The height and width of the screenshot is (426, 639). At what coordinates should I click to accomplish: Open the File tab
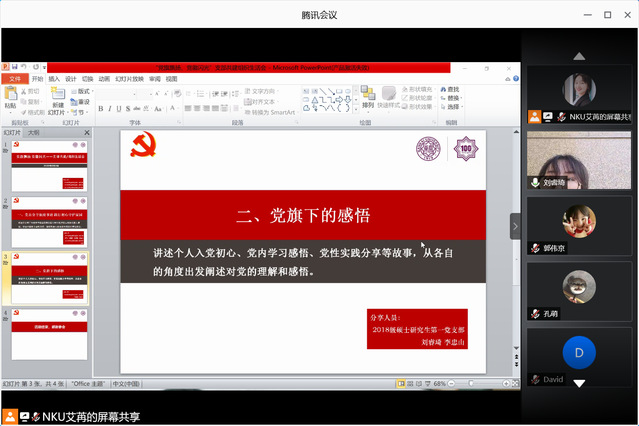point(14,78)
